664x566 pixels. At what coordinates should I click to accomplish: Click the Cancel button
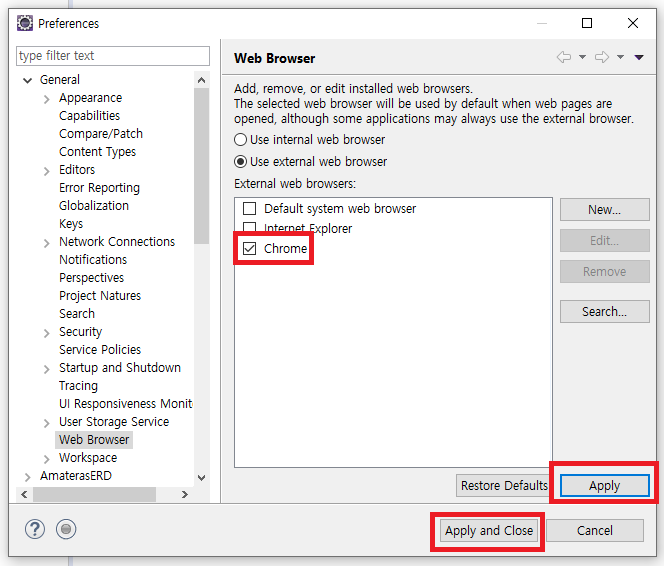click(595, 530)
